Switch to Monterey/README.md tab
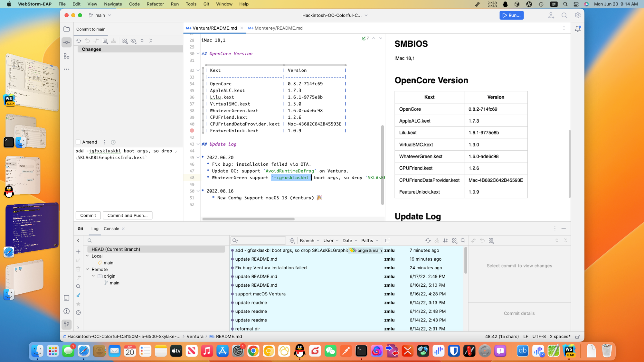Image resolution: width=644 pixels, height=362 pixels. [x=276, y=28]
